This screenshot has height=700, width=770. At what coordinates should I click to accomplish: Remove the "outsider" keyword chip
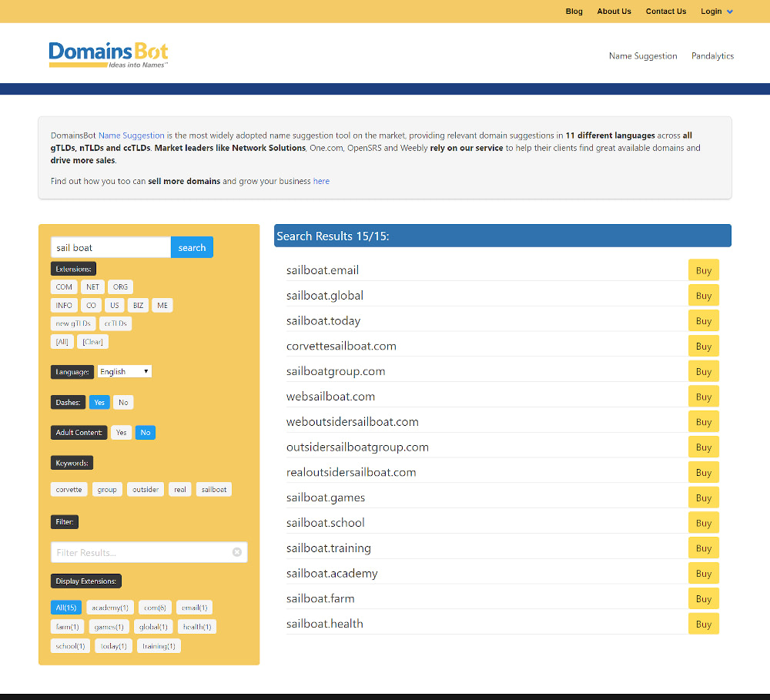point(146,489)
